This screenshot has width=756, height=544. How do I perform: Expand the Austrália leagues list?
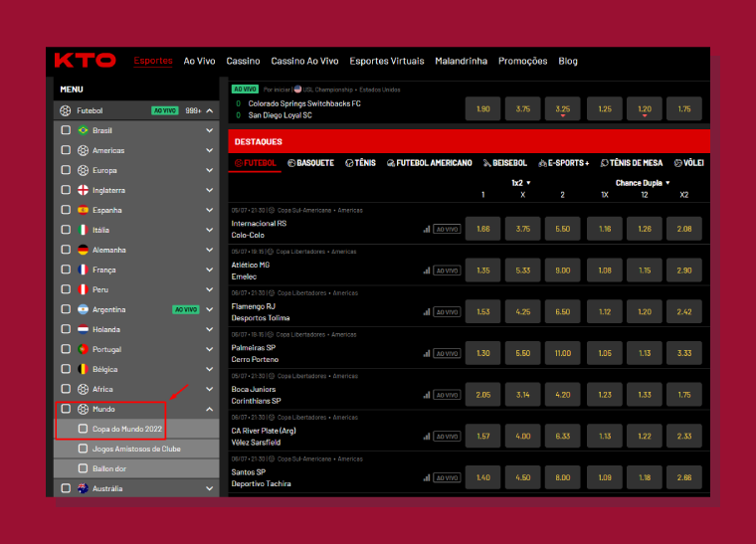[210, 488]
